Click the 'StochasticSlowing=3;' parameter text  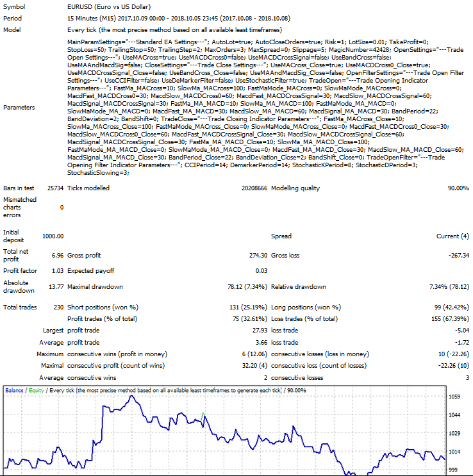click(98, 173)
